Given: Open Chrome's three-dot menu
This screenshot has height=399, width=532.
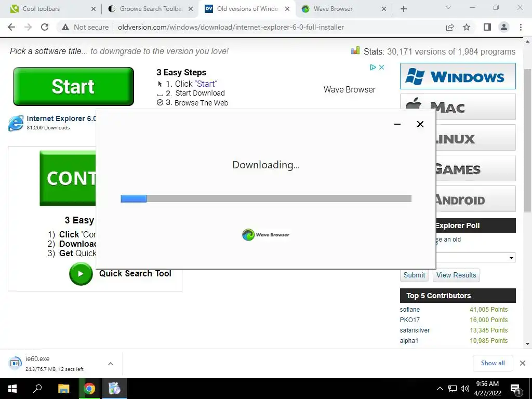Looking at the screenshot, I should [x=521, y=27].
